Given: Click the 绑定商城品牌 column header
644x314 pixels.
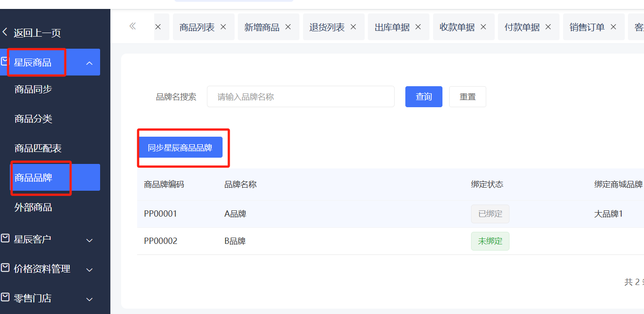Looking at the screenshot, I should point(619,184).
